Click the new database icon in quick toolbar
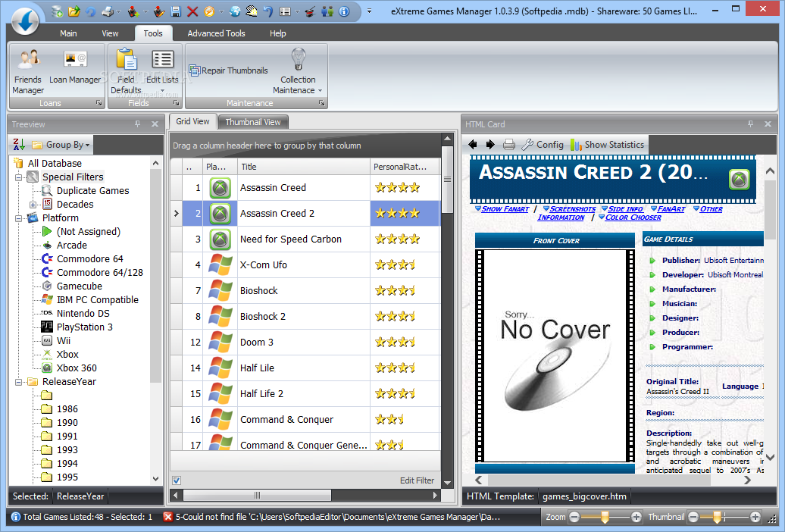Image resolution: width=785 pixels, height=532 pixels. (57, 11)
